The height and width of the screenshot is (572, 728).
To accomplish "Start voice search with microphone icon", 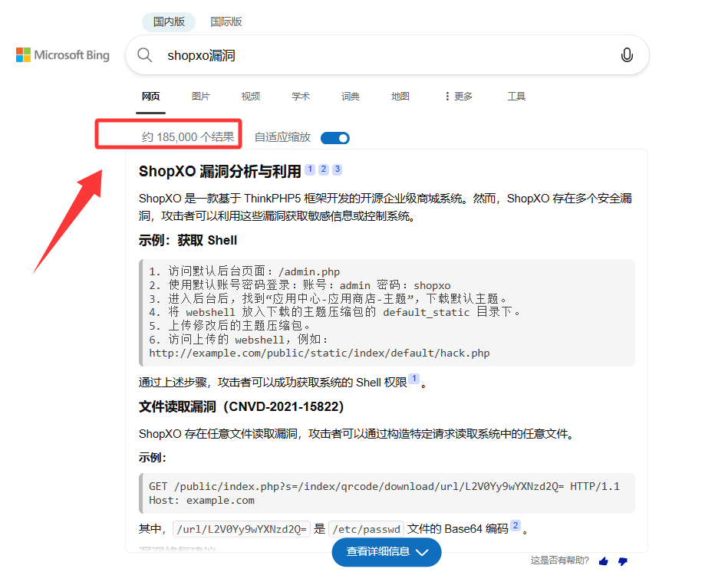I will (627, 54).
